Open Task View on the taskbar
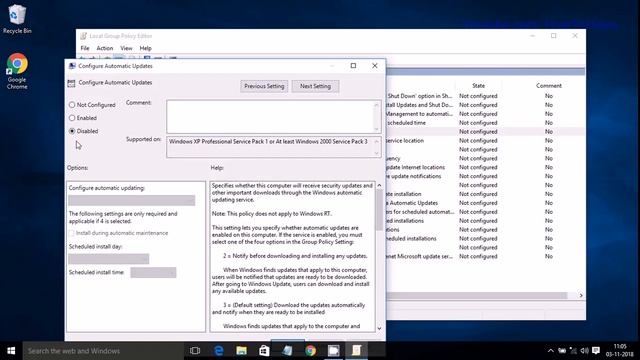 point(195,351)
